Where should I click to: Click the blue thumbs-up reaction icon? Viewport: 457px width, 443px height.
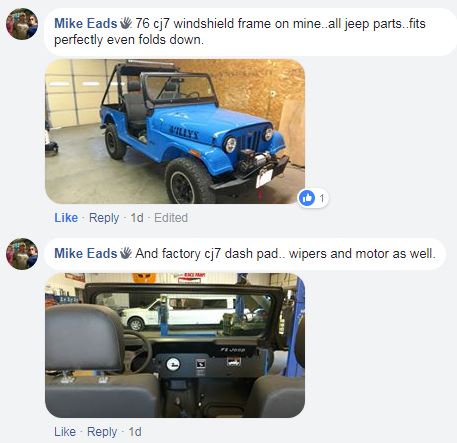coord(307,198)
